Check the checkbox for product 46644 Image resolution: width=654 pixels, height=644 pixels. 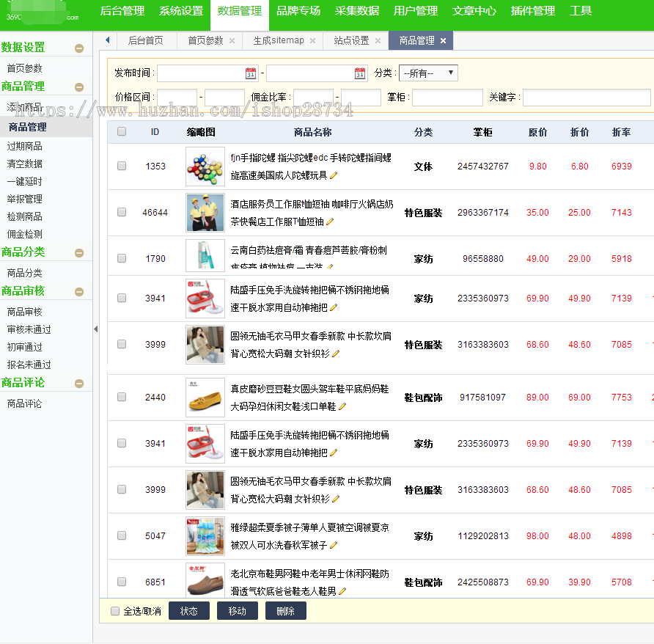122,213
